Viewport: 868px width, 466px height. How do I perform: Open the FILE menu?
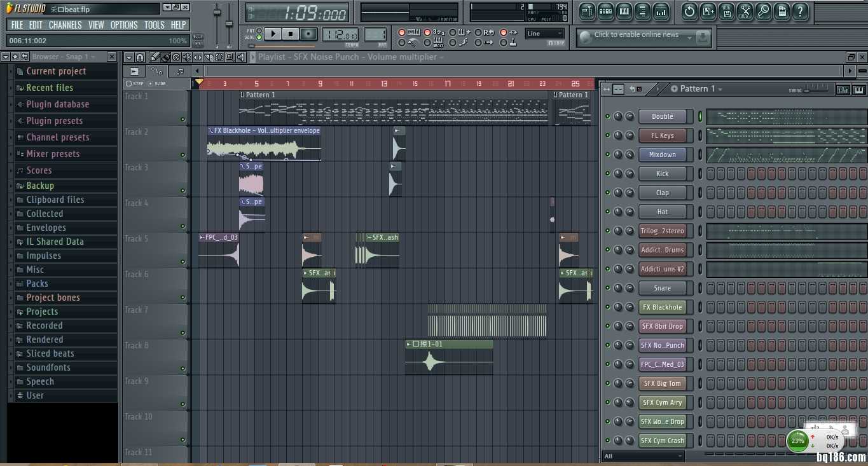17,25
